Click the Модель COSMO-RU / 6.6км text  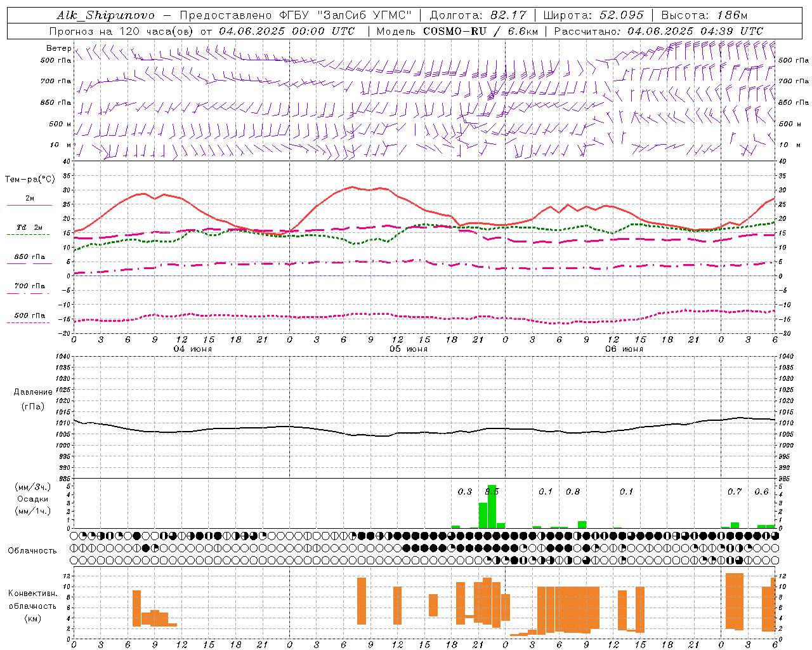457,31
